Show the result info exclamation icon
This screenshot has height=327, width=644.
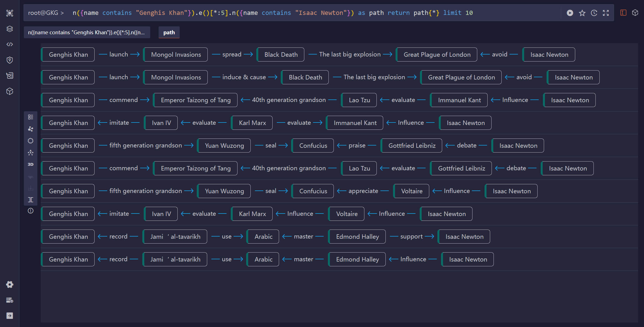[31, 211]
